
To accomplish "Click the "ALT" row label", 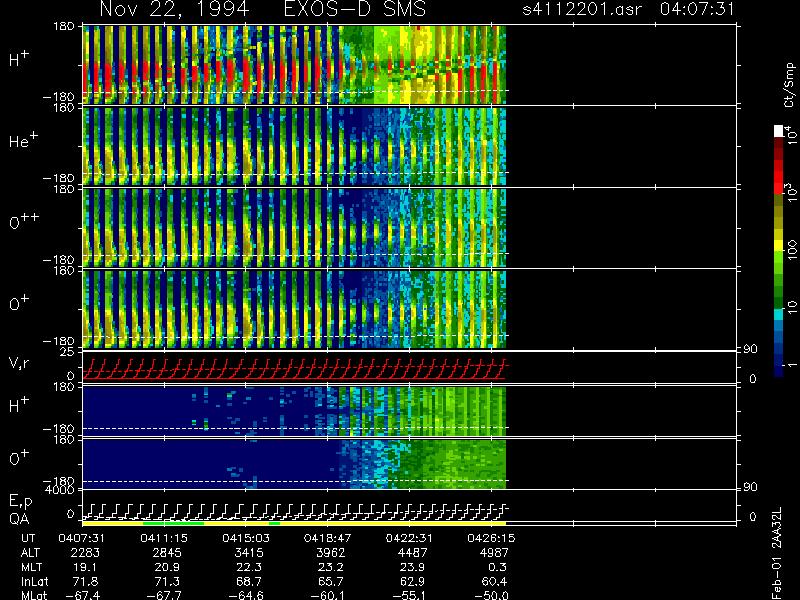I will click(30, 553).
